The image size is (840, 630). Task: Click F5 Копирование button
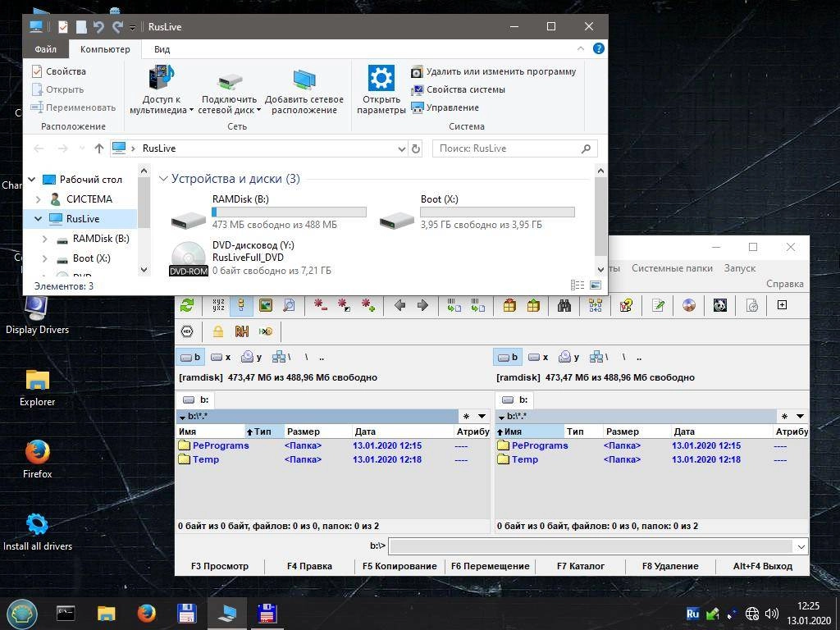point(399,566)
